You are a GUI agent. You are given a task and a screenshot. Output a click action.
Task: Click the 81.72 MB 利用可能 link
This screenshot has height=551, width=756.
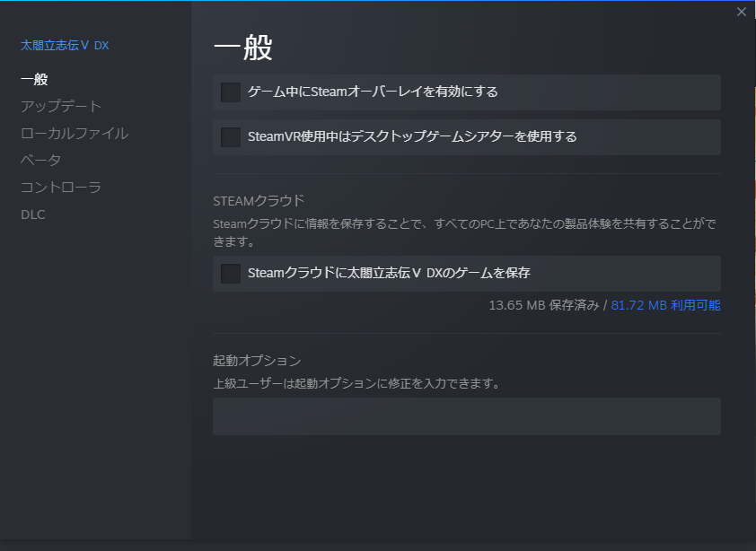pyautogui.click(x=665, y=305)
